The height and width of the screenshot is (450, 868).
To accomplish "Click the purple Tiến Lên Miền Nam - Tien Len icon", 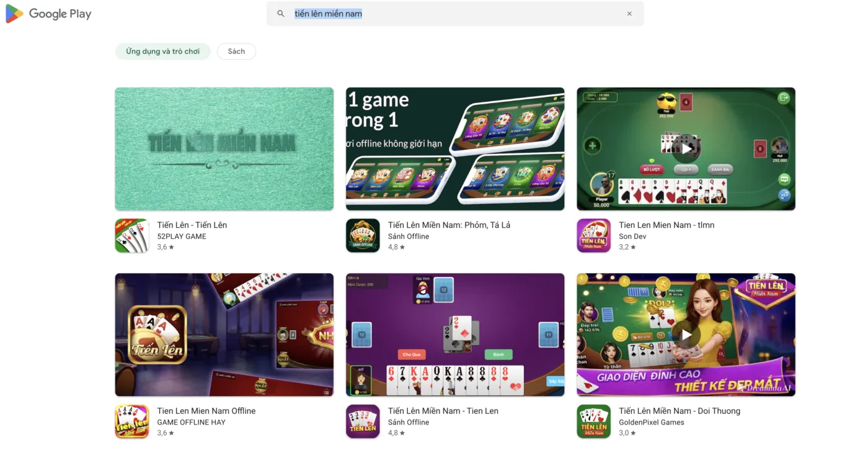I will pyautogui.click(x=363, y=421).
